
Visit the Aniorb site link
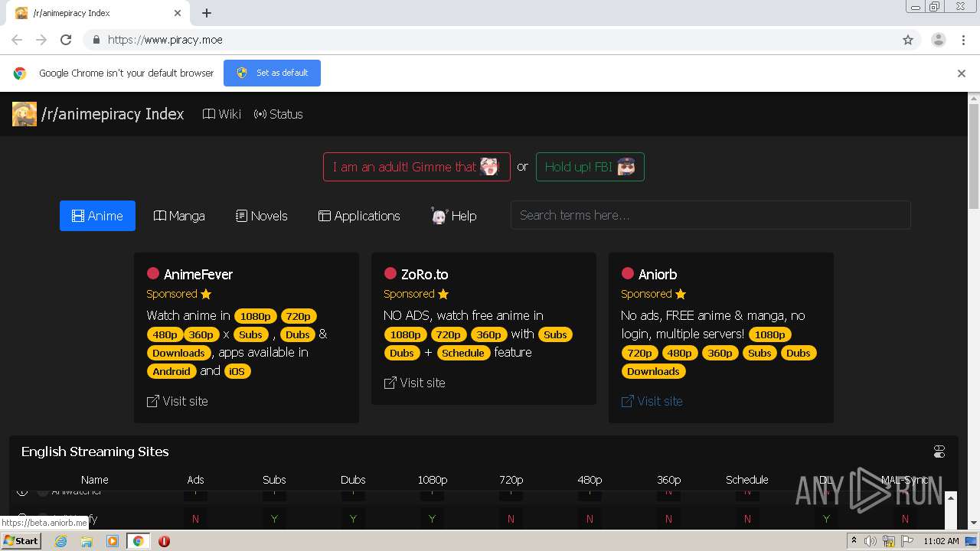point(652,401)
